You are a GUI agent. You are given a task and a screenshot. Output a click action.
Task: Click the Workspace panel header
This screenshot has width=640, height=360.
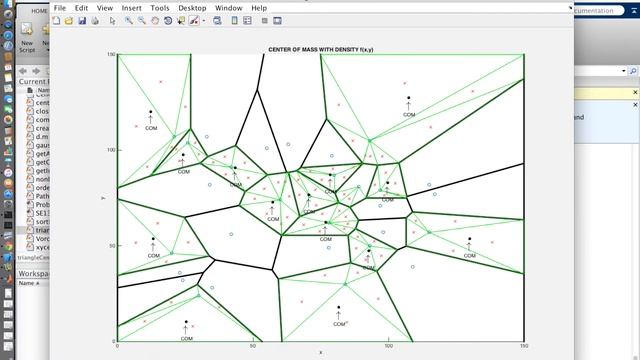coord(33,273)
